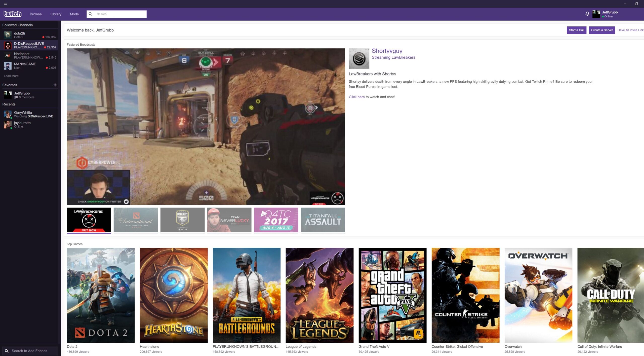Click the MANvsGAME channel avatar
This screenshot has height=356, width=644.
(8, 66)
